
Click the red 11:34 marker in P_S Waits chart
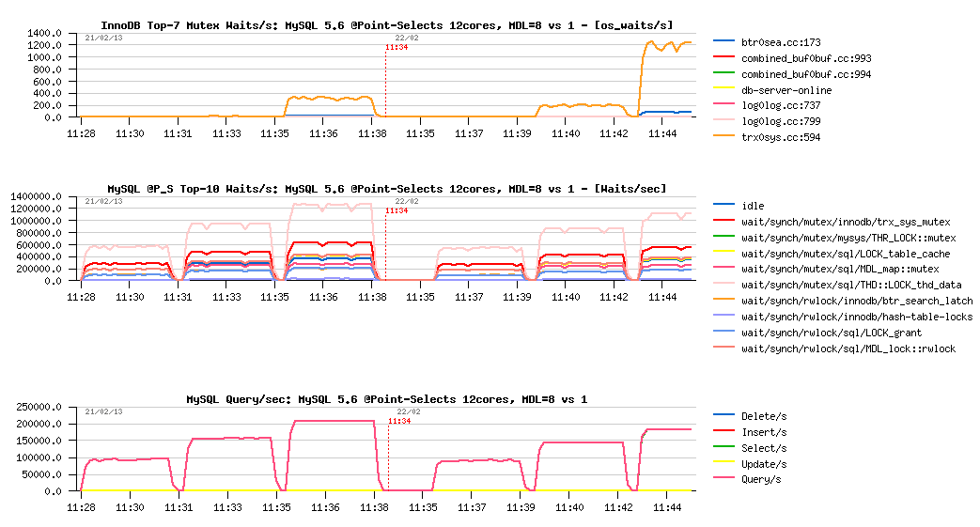click(x=397, y=210)
